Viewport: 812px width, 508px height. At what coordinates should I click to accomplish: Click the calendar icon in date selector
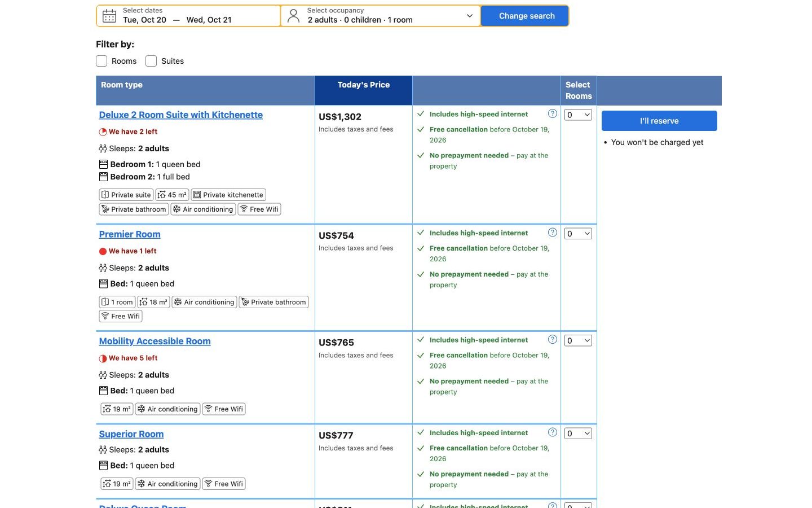coord(109,16)
